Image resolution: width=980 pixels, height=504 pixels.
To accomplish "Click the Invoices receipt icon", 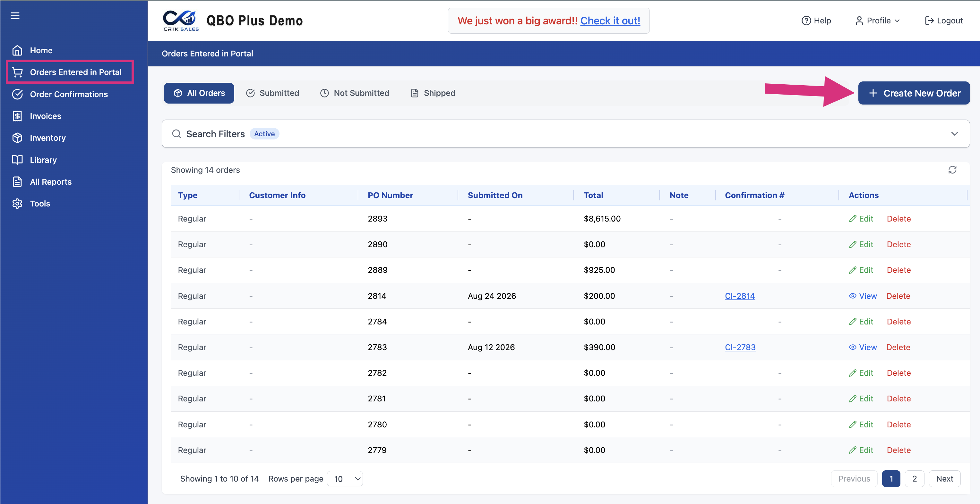I will pos(17,116).
